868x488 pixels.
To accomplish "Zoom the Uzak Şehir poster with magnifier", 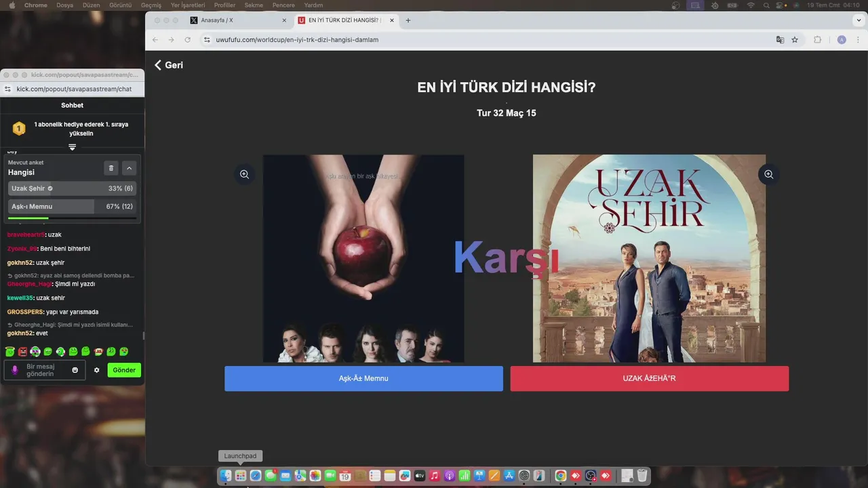I will 768,174.
